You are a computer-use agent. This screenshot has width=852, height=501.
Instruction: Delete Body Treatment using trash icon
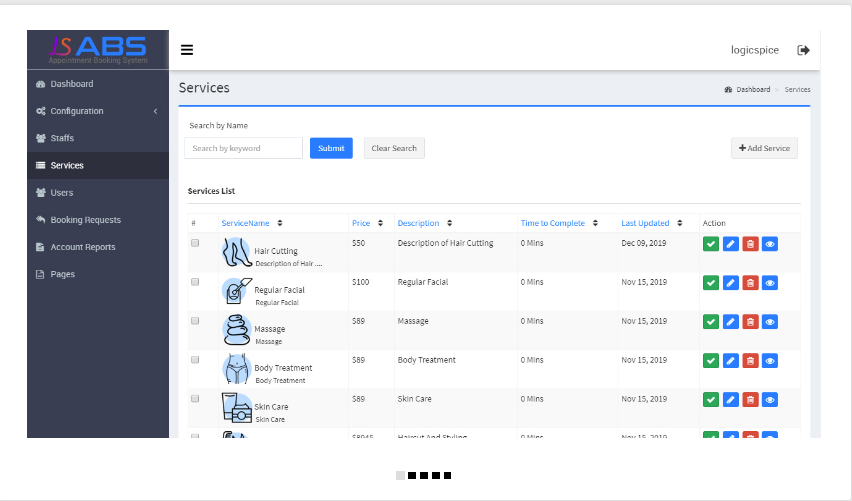pos(750,361)
